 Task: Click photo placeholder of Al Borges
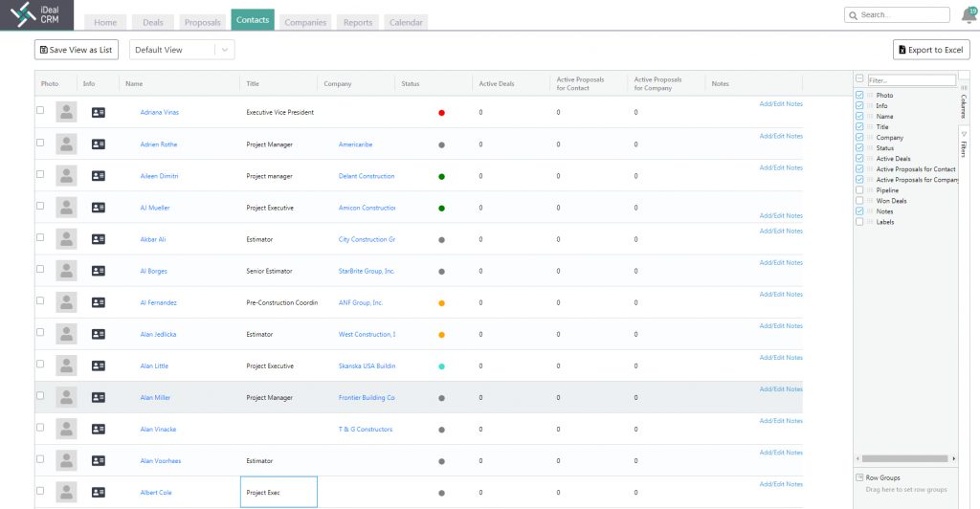tap(66, 271)
